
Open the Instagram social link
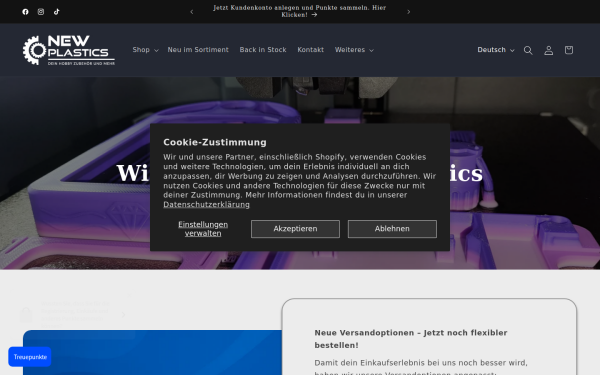tap(41, 12)
